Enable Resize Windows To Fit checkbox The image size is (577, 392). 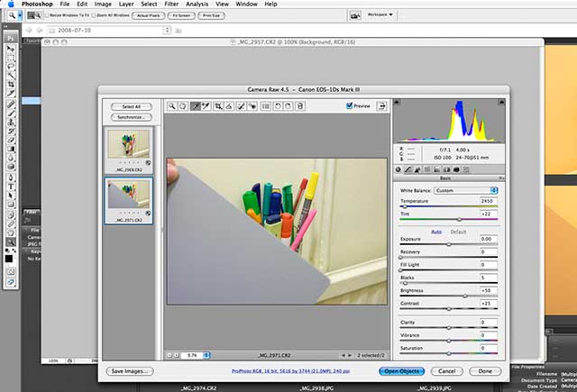click(x=47, y=15)
